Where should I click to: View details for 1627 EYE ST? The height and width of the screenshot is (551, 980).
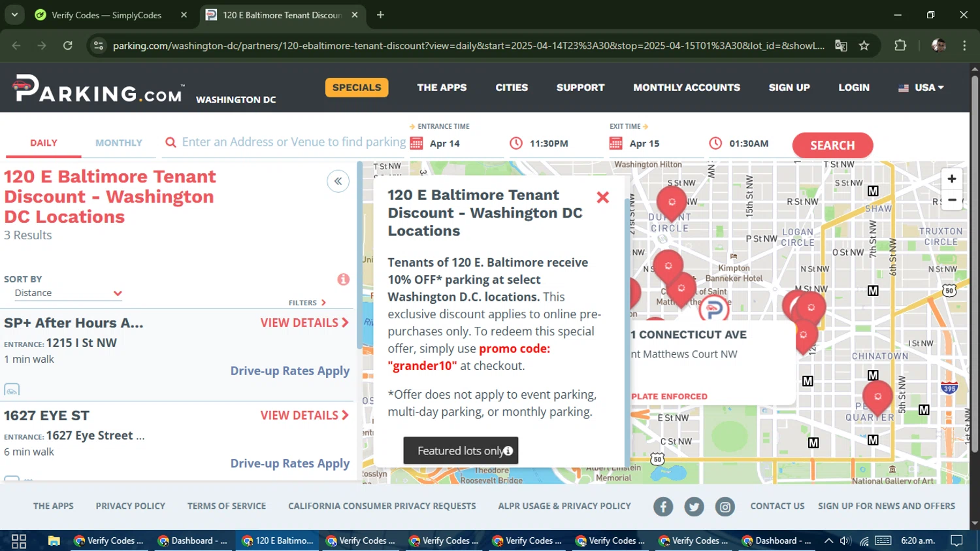pos(304,416)
